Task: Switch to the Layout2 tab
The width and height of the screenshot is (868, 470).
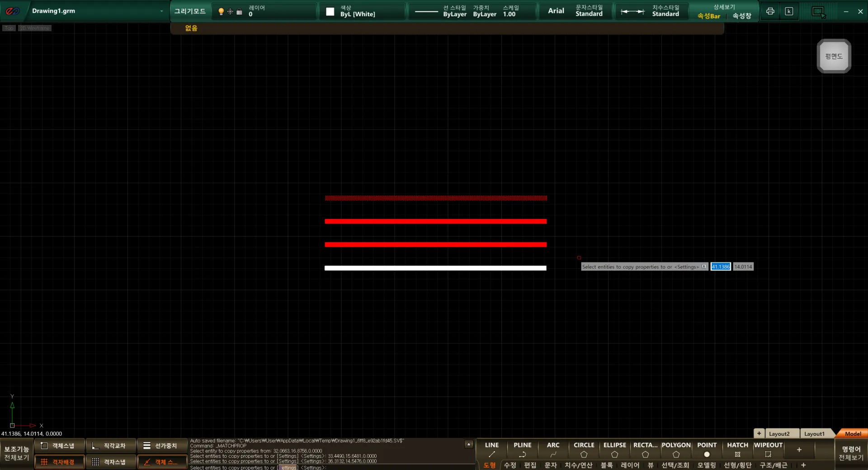Action: (x=779, y=434)
